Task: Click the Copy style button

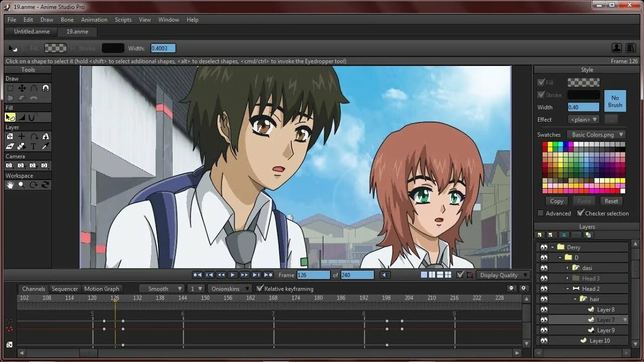Action: point(556,201)
